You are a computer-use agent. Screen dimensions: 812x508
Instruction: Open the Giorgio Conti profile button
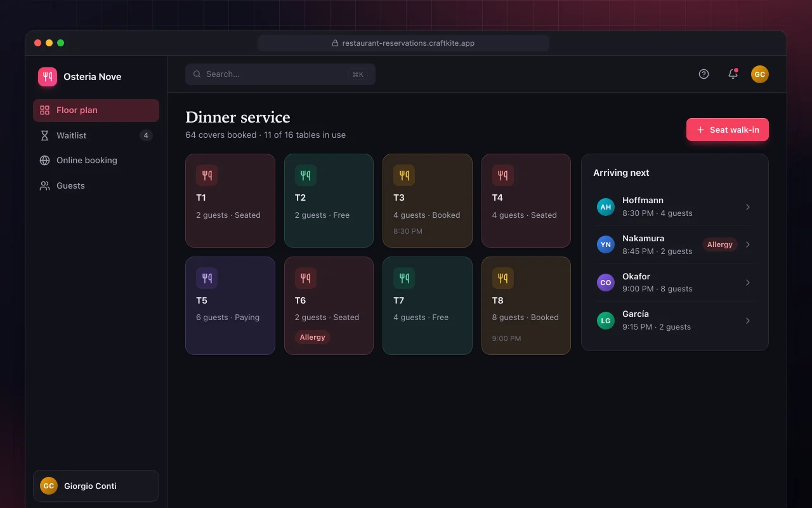coord(96,486)
